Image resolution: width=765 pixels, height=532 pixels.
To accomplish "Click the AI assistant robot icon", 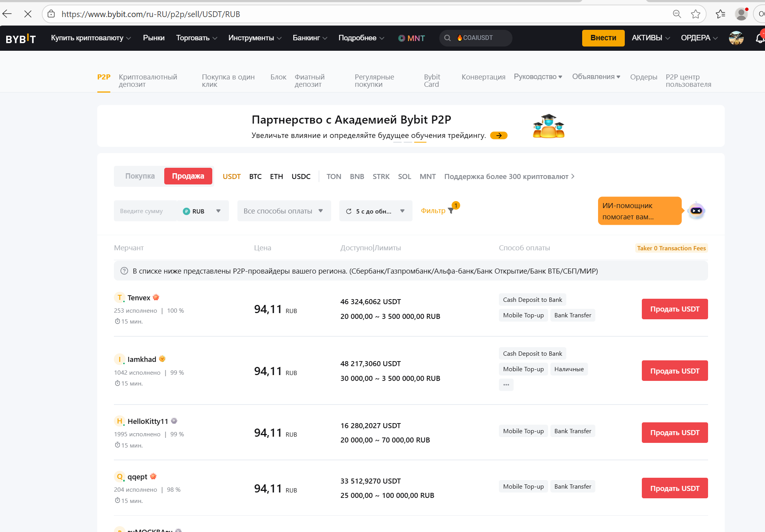I will coord(696,211).
